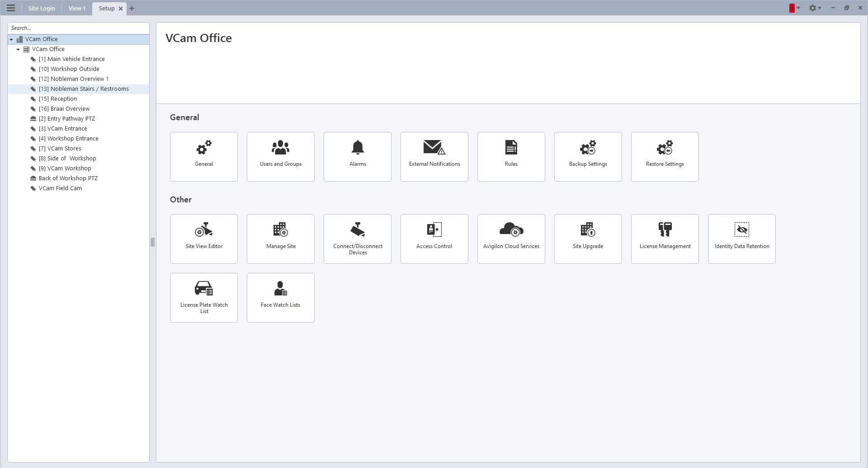Open Manage Site

click(x=281, y=239)
